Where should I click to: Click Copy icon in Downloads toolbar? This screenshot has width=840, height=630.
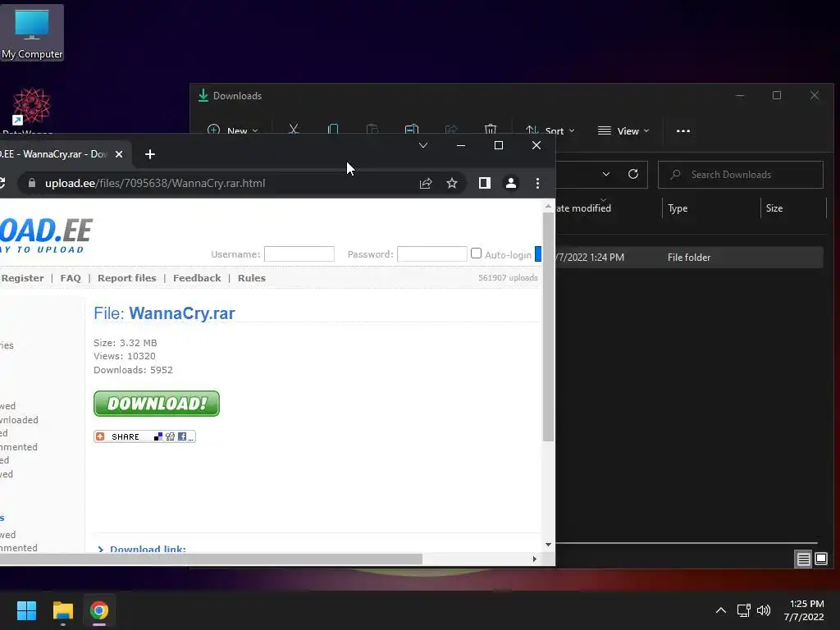pyautogui.click(x=333, y=129)
